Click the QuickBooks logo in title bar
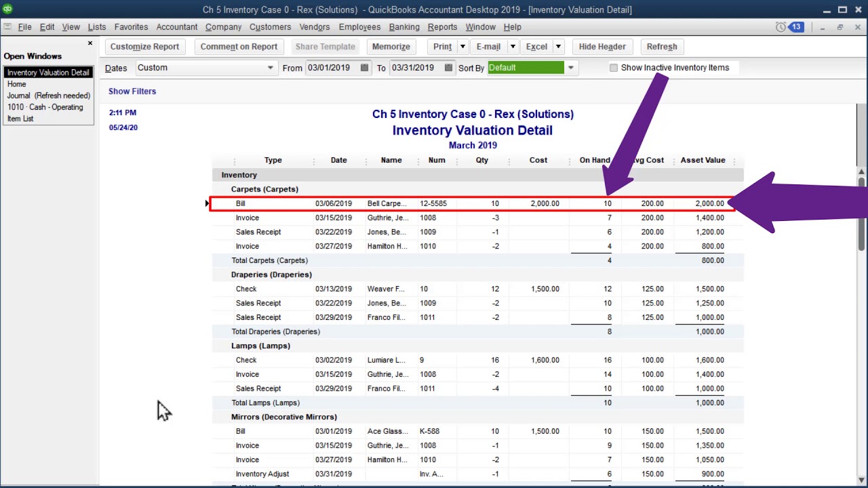Screen dimensions: 868x488 click(7, 9)
